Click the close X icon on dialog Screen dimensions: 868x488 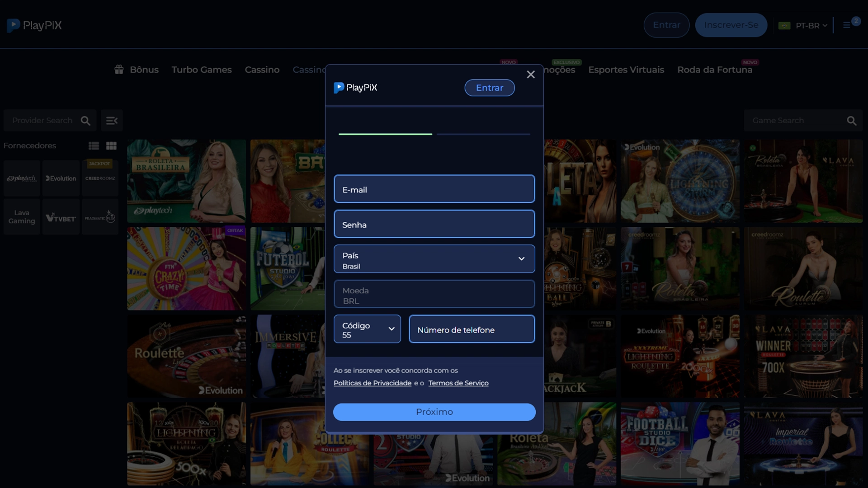(531, 75)
